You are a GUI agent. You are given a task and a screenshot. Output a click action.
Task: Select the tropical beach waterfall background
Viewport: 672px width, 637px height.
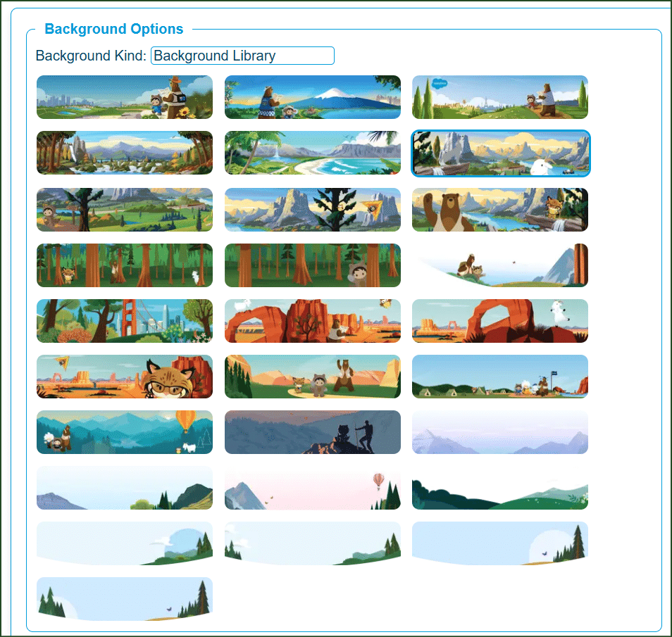312,153
